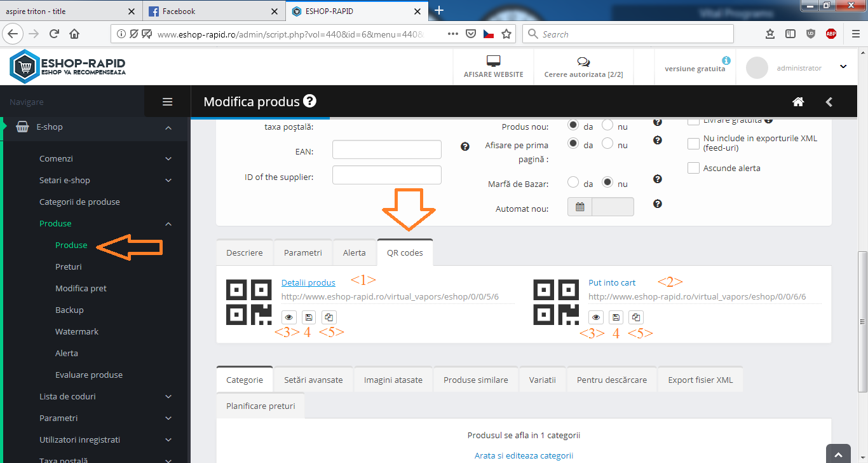Open the Detalii produs link
The image size is (868, 463).
(308, 282)
